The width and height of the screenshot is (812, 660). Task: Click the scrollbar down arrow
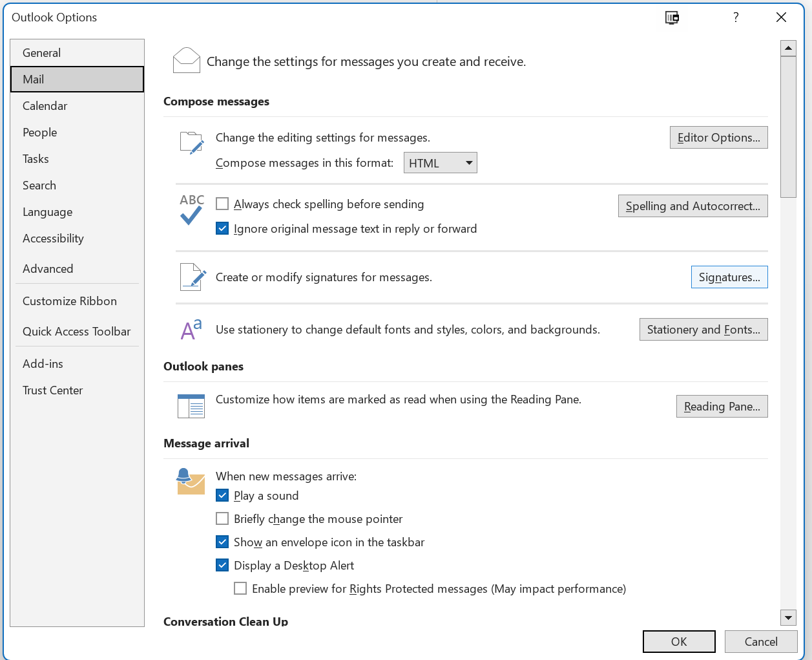[x=788, y=617]
